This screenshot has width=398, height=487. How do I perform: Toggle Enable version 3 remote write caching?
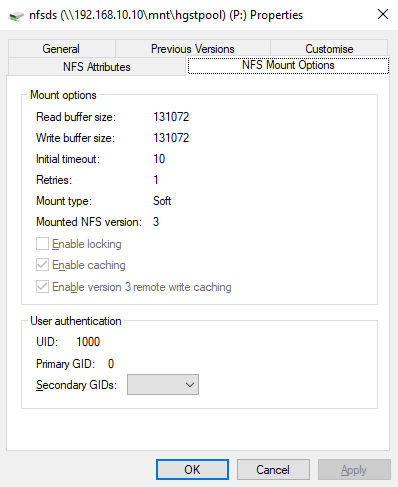tap(42, 287)
